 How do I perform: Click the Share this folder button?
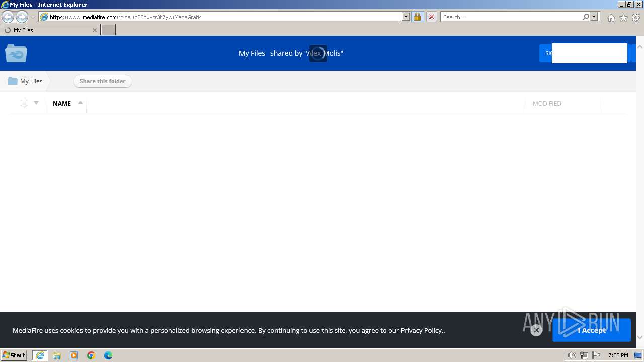coord(103,81)
